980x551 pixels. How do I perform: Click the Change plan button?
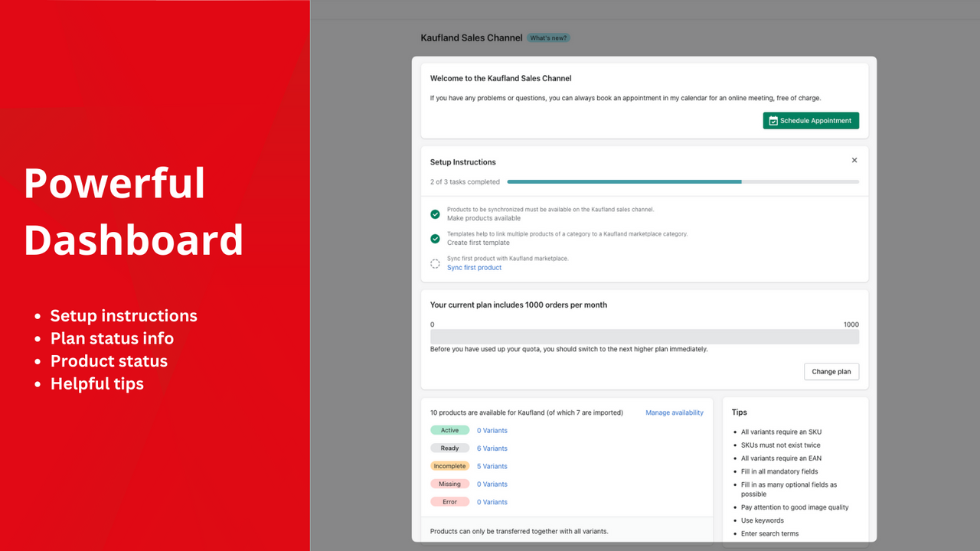pyautogui.click(x=831, y=372)
